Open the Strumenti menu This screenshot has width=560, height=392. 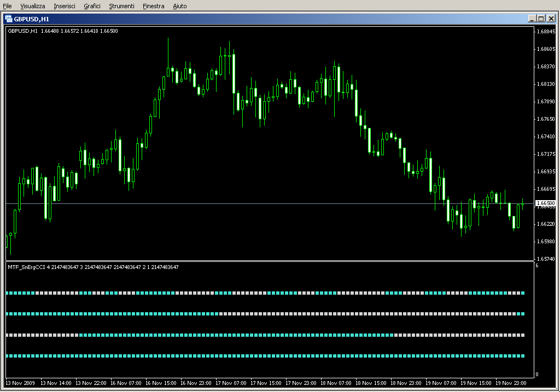click(x=121, y=6)
